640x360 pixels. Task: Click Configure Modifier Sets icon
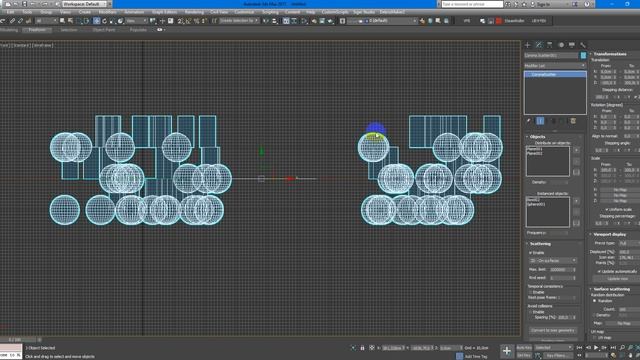(x=573, y=121)
